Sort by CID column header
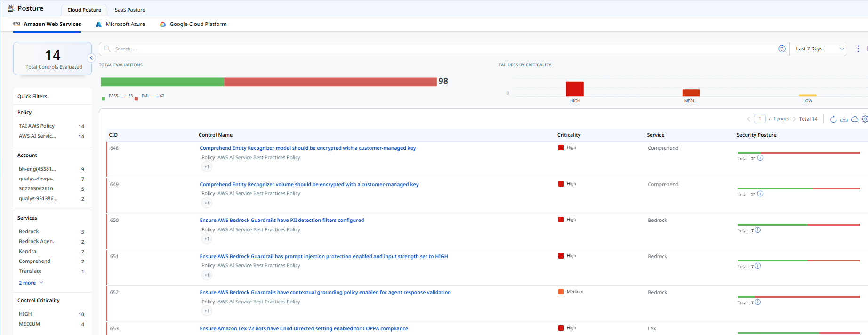Screen dimensions: 868x335 click(x=113, y=135)
